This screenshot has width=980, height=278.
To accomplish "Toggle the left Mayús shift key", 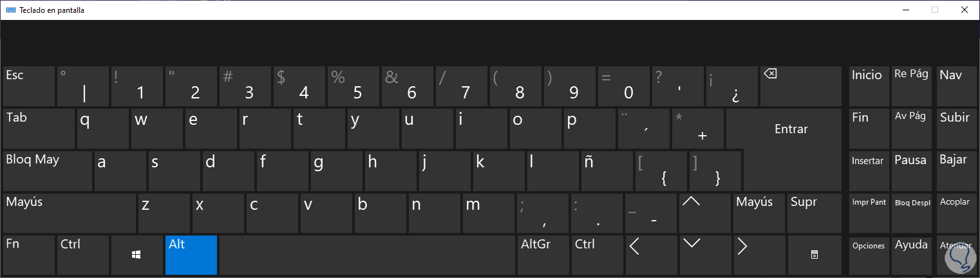I will [70, 213].
